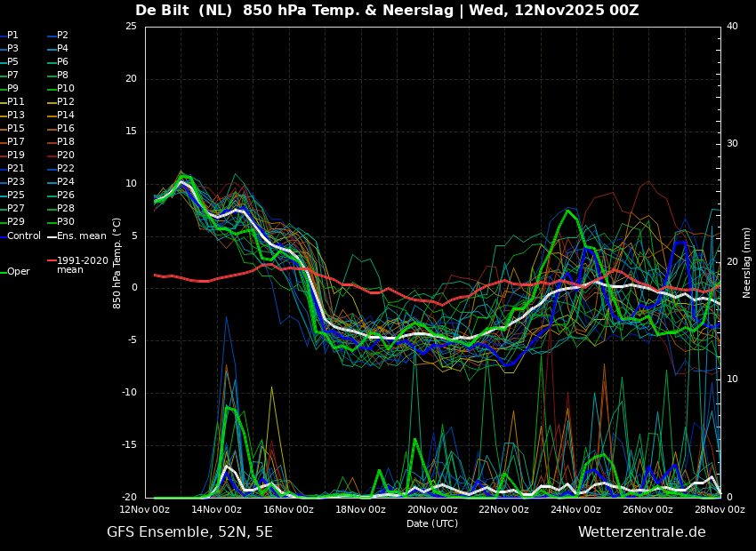
Task: Click the green Oper line swatch in legend
Action: 3,272
